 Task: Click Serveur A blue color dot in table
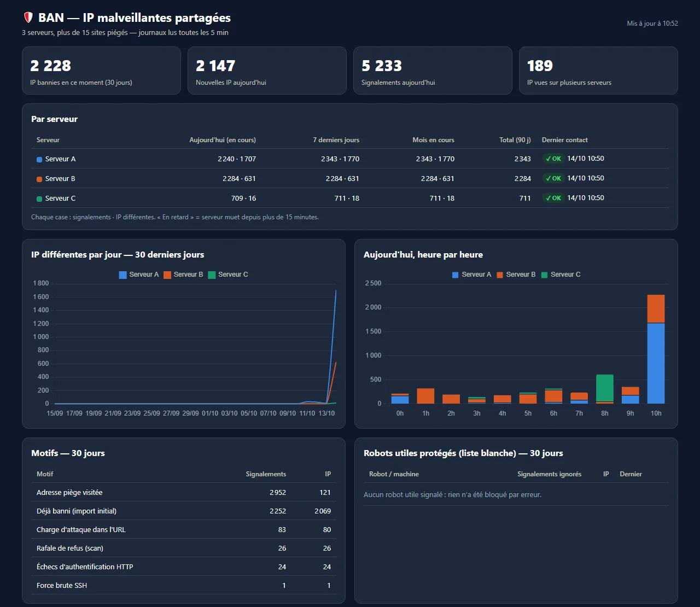[x=39, y=160]
